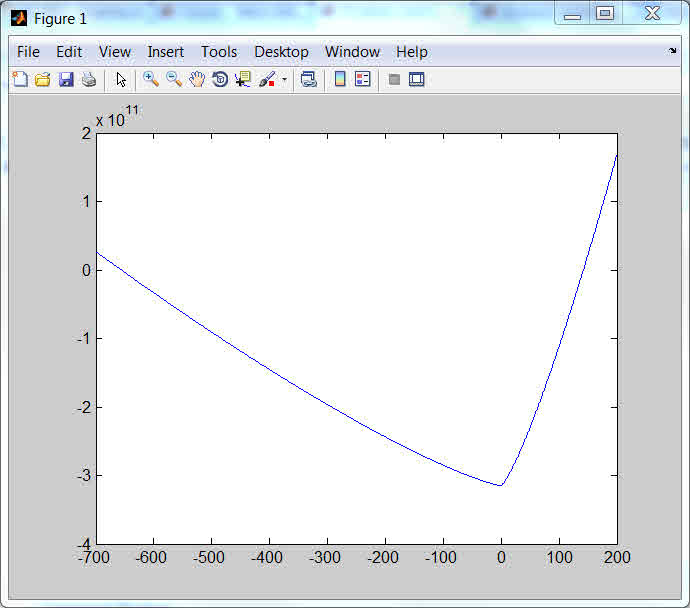Enable the Rotate 3D tool
The height and width of the screenshot is (608, 690).
click(x=220, y=79)
